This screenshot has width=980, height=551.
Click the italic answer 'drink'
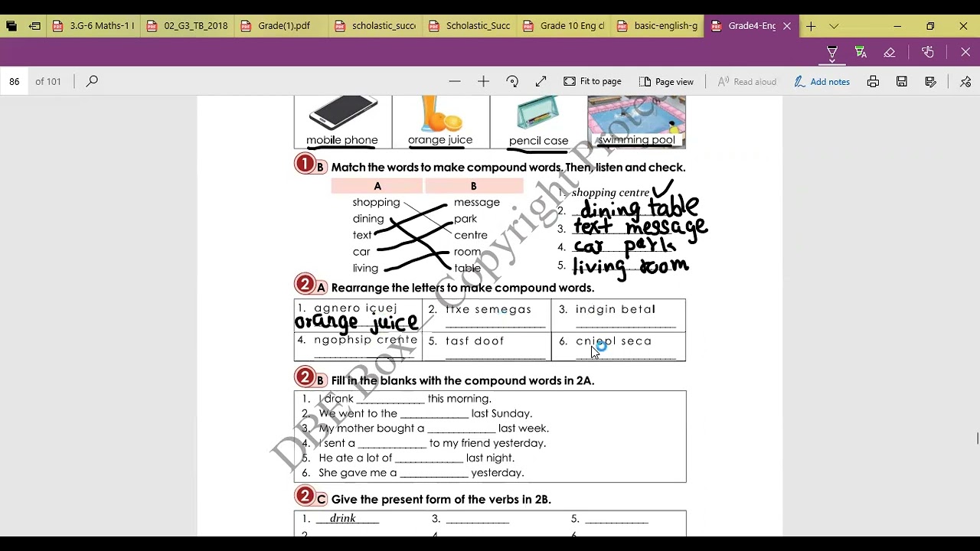342,519
